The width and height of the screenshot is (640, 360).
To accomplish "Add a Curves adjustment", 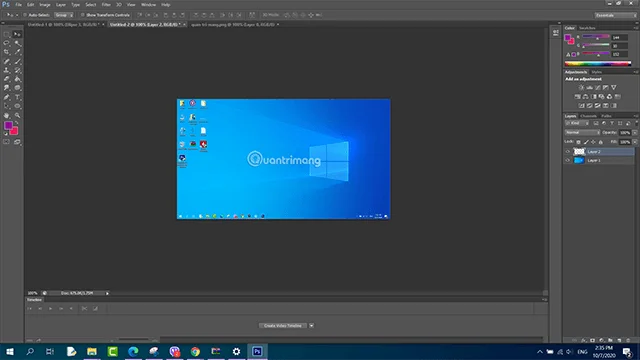I will 598,87.
